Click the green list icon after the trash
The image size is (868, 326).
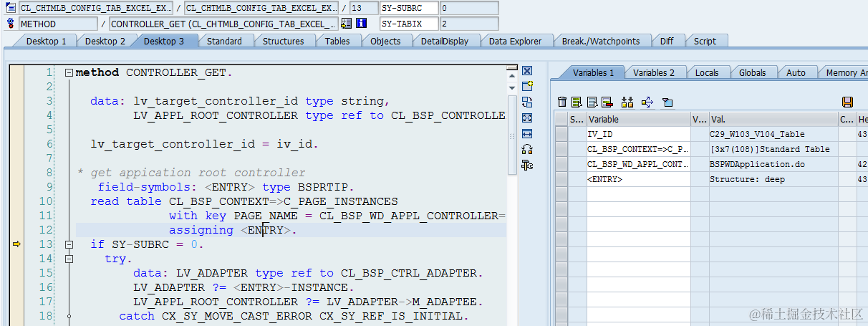(x=577, y=102)
